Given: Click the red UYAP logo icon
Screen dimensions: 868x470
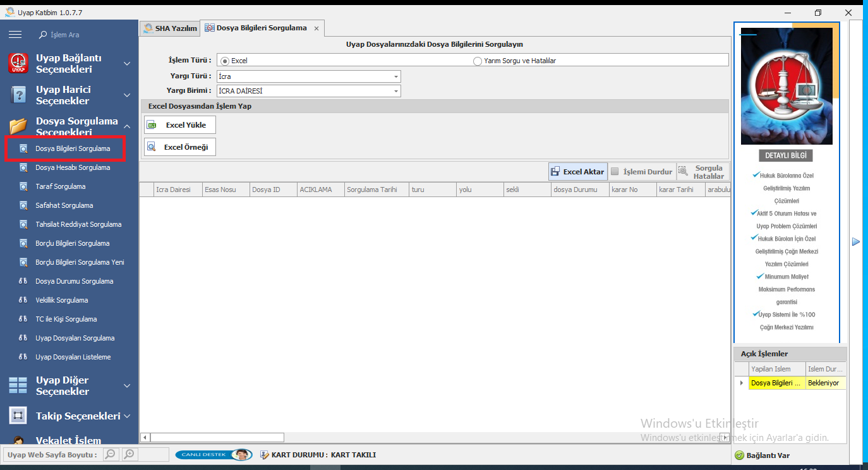Looking at the screenshot, I should pyautogui.click(x=18, y=63).
